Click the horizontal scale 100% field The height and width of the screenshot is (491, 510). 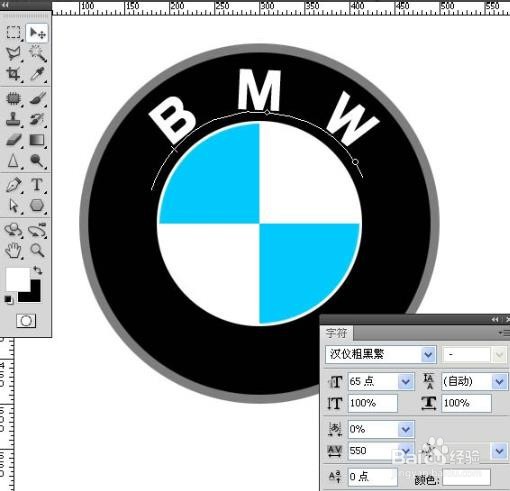point(466,403)
